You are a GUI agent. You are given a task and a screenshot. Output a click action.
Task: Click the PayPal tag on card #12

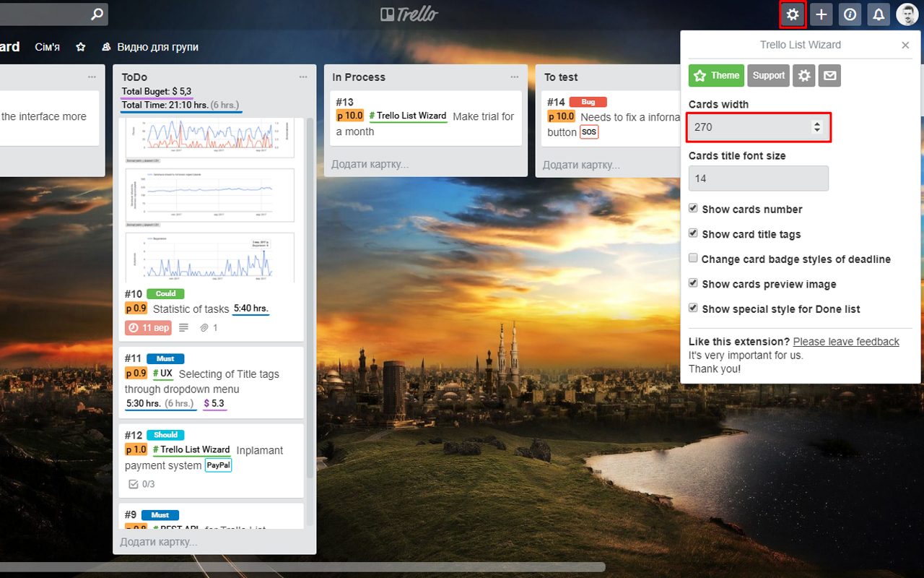pyautogui.click(x=218, y=466)
